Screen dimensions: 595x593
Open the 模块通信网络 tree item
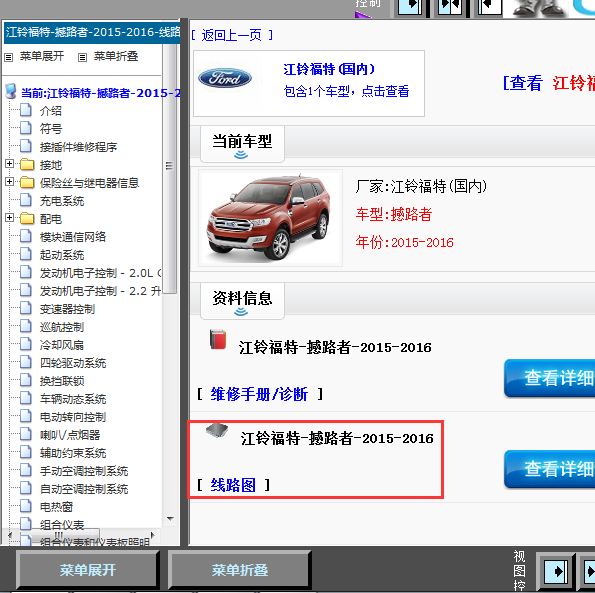[73, 237]
